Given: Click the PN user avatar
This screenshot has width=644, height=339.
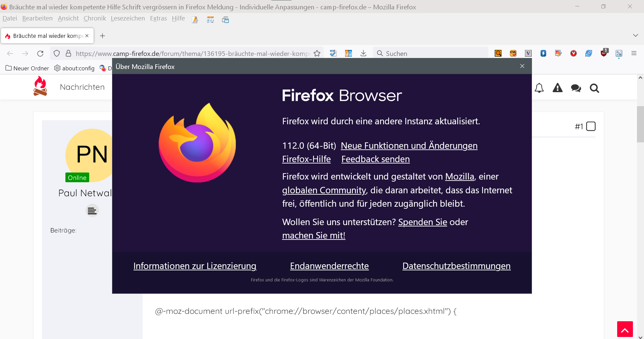Looking at the screenshot, I should point(89,155).
